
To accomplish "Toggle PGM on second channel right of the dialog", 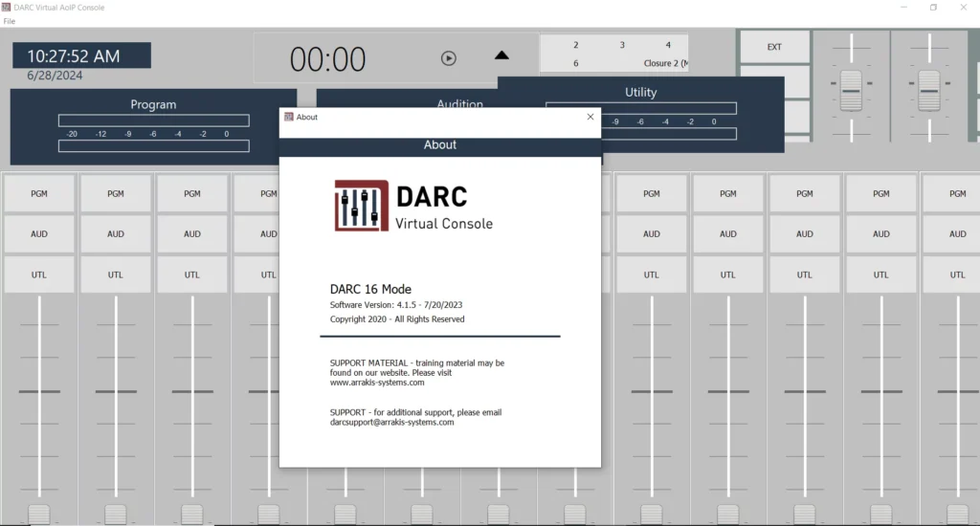I will 728,193.
